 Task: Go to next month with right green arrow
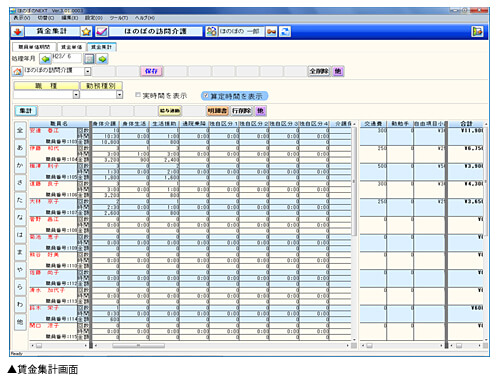point(102,59)
